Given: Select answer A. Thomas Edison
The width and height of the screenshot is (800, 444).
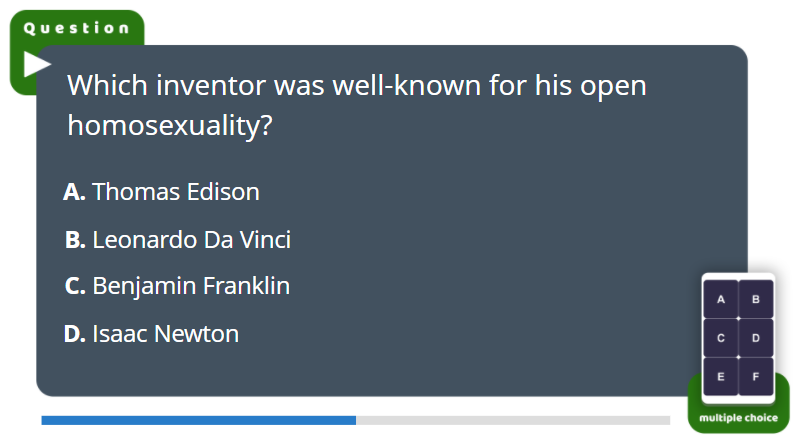Looking at the screenshot, I should (161, 192).
